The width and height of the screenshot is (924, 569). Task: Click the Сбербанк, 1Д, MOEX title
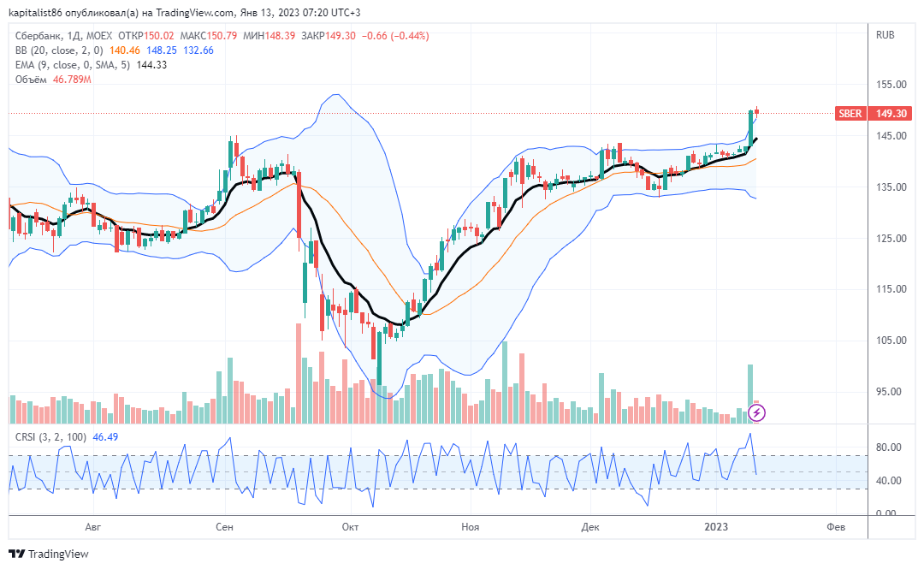[x=63, y=36]
